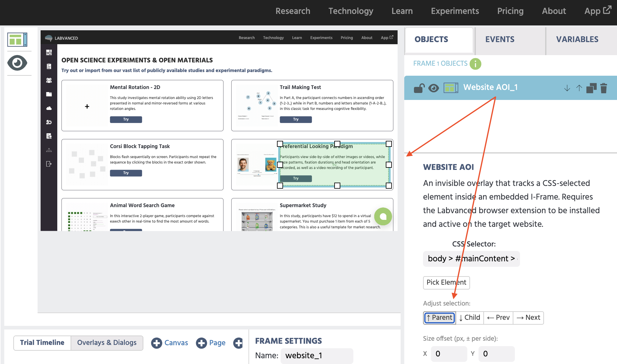Move Website AOI_1 up in object list
Image resolution: width=617 pixels, height=364 pixels.
click(x=579, y=88)
